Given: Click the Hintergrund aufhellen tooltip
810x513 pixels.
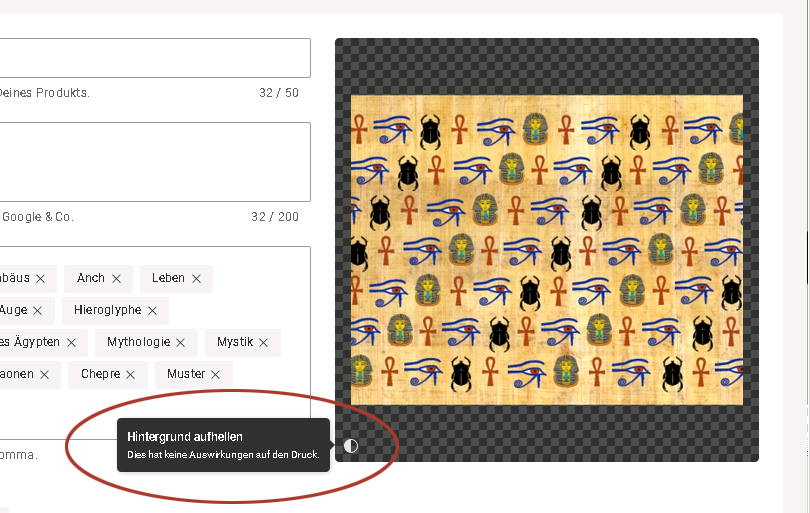Looking at the screenshot, I should [x=223, y=445].
